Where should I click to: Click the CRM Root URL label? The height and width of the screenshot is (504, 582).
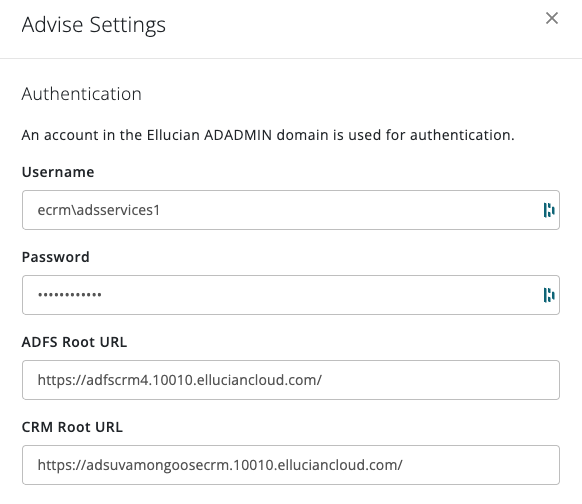tap(72, 427)
